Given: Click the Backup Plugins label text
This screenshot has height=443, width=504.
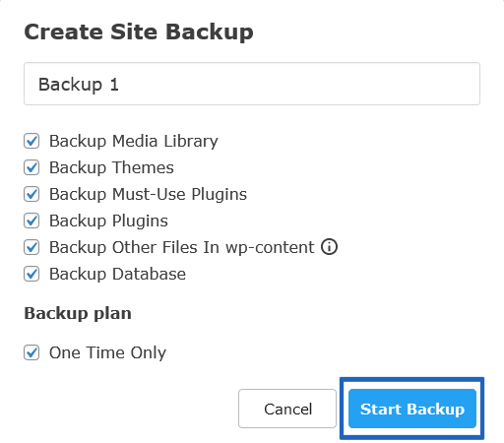Looking at the screenshot, I should coord(108,221).
